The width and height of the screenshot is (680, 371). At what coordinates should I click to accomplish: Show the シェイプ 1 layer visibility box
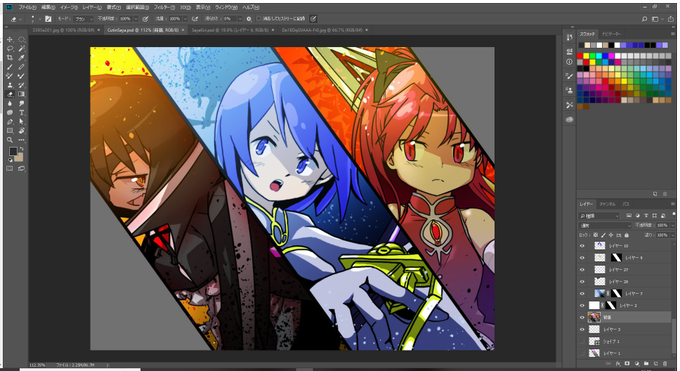click(x=582, y=341)
